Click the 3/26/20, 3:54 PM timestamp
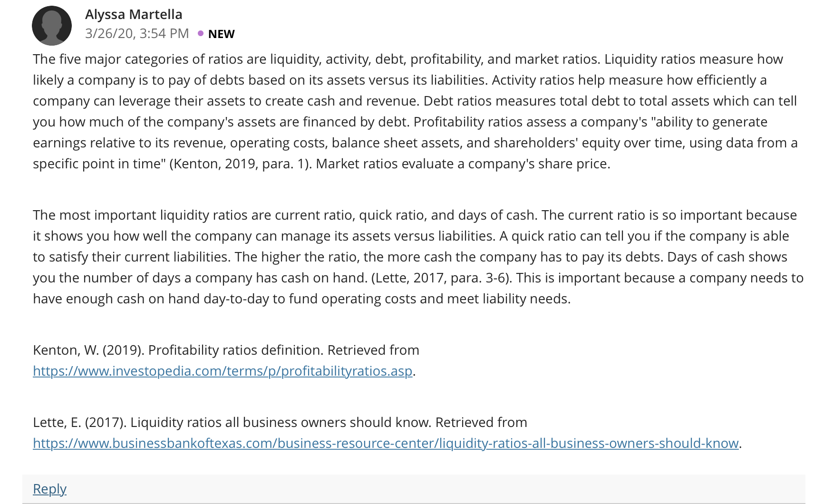Image resolution: width=814 pixels, height=504 pixels. coord(137,33)
